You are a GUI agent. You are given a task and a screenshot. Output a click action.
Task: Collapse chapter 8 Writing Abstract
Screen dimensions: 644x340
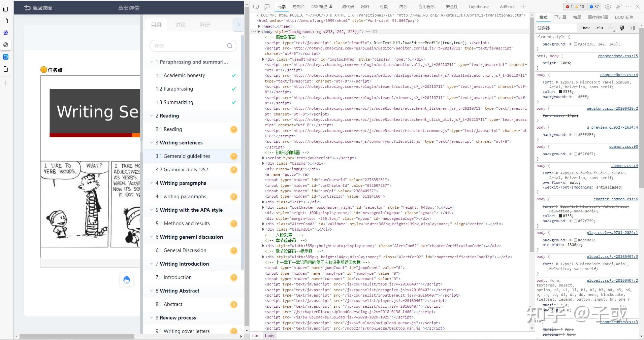click(152, 291)
